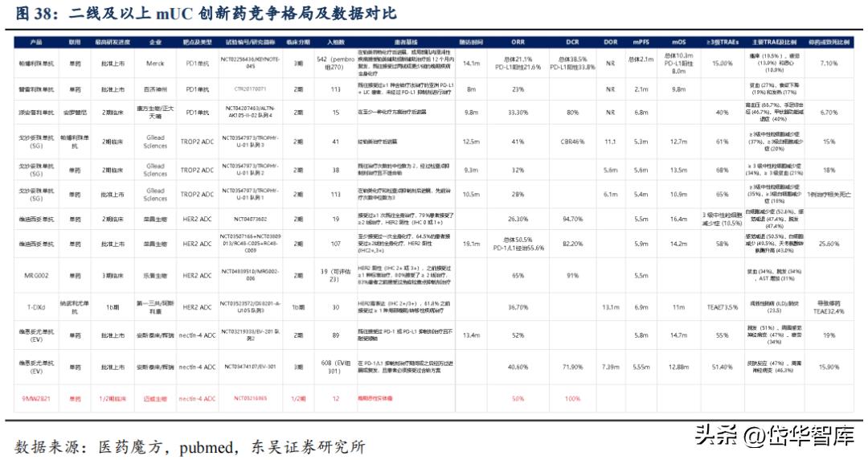Click the '乐普生物' company cell
Viewport: 868px width, 460px height.
(155, 276)
